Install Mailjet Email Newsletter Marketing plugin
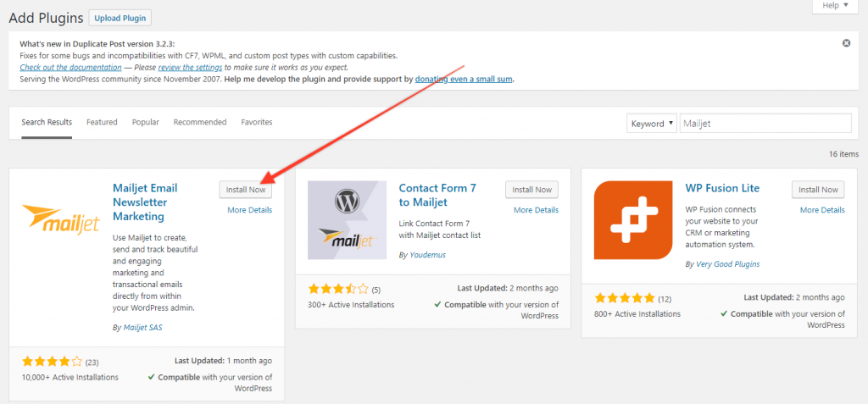 coord(246,189)
